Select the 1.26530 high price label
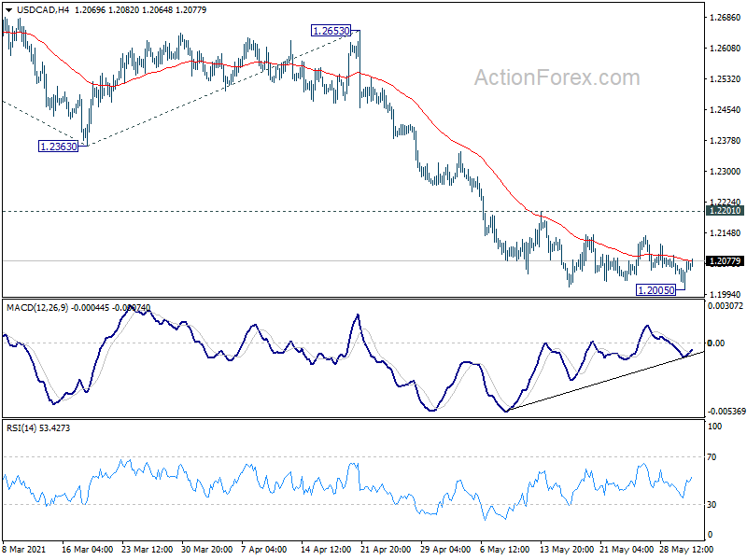This screenshot has height=560, width=747. coord(331,31)
